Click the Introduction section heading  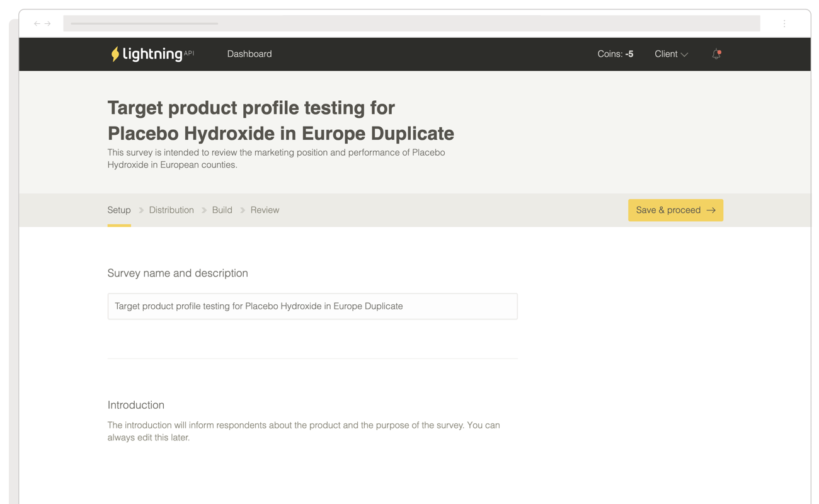tap(136, 405)
